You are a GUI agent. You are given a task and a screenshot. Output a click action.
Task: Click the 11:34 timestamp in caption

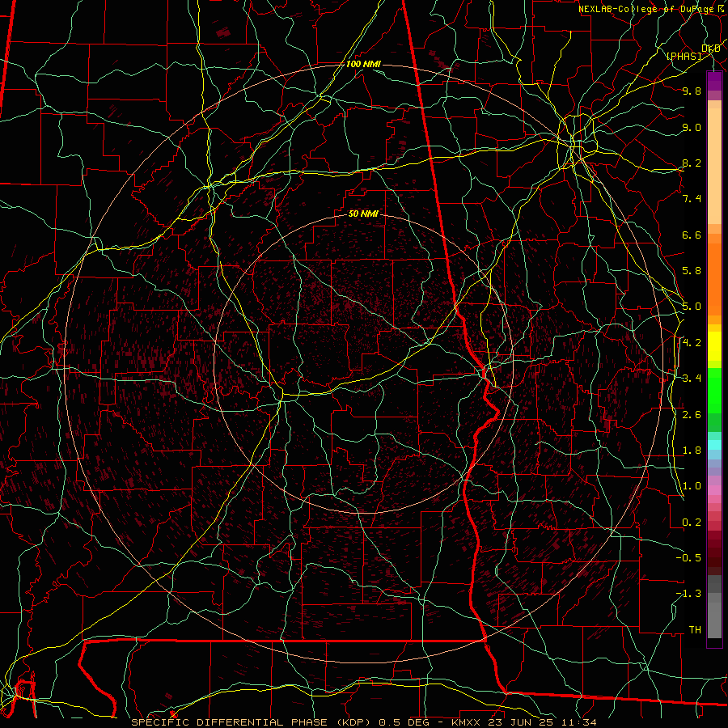pyautogui.click(x=578, y=722)
